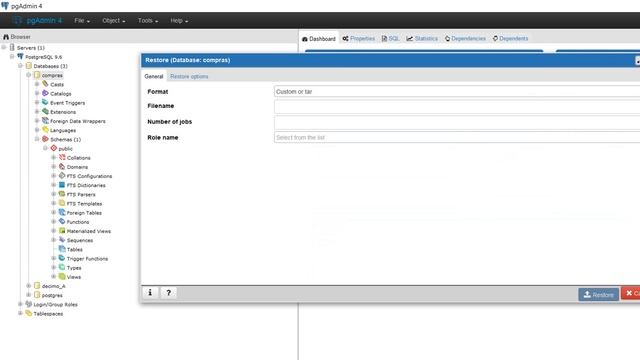Collapse the Schemas (1) node
The image size is (640, 360).
tap(37, 139)
